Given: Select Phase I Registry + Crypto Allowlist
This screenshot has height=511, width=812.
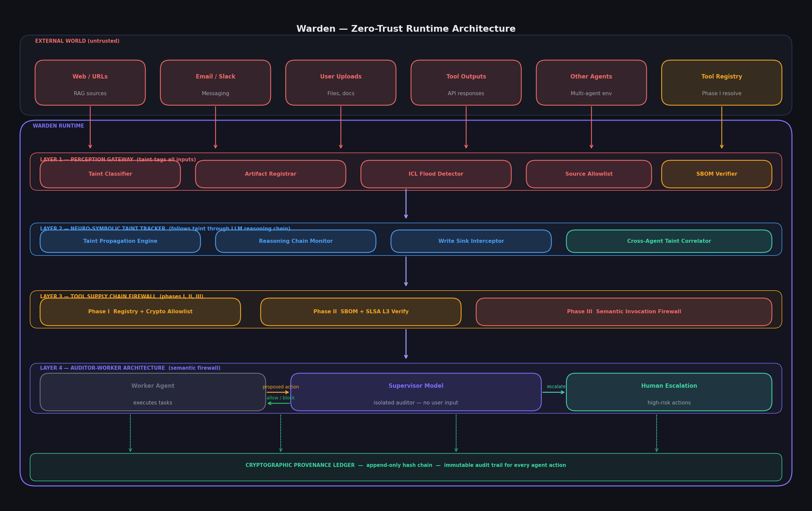Looking at the screenshot, I should (140, 312).
